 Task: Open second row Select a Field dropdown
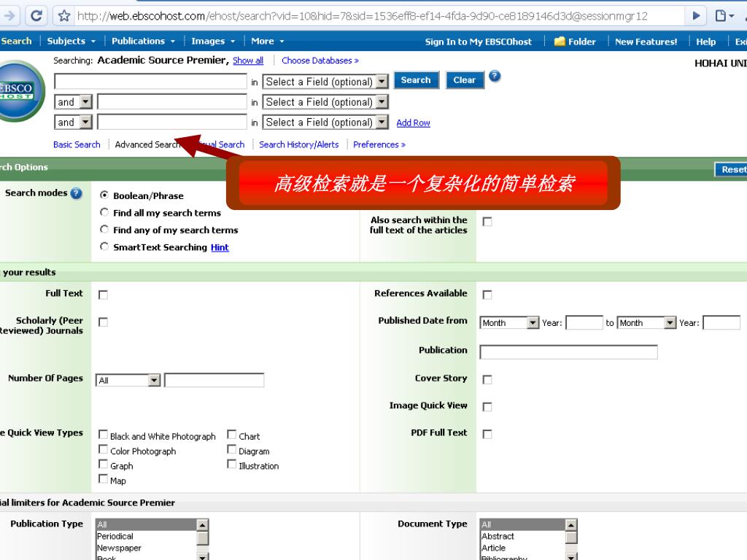point(325,102)
